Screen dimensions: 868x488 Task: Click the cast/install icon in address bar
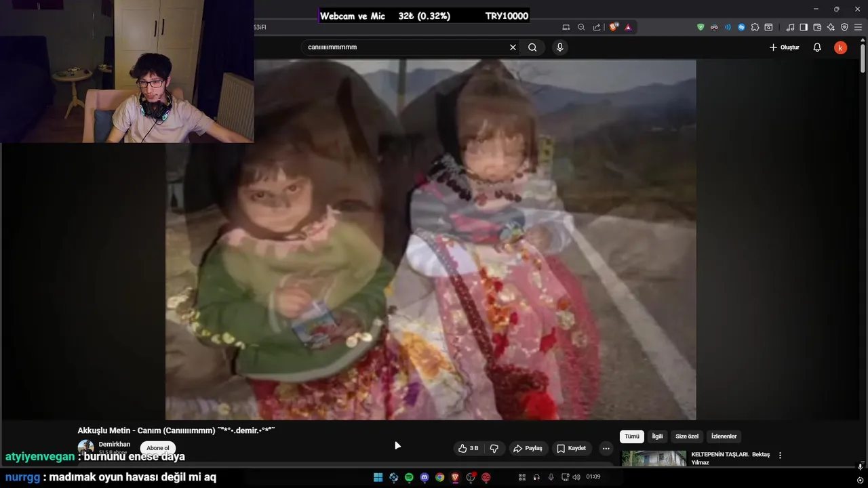tap(566, 27)
